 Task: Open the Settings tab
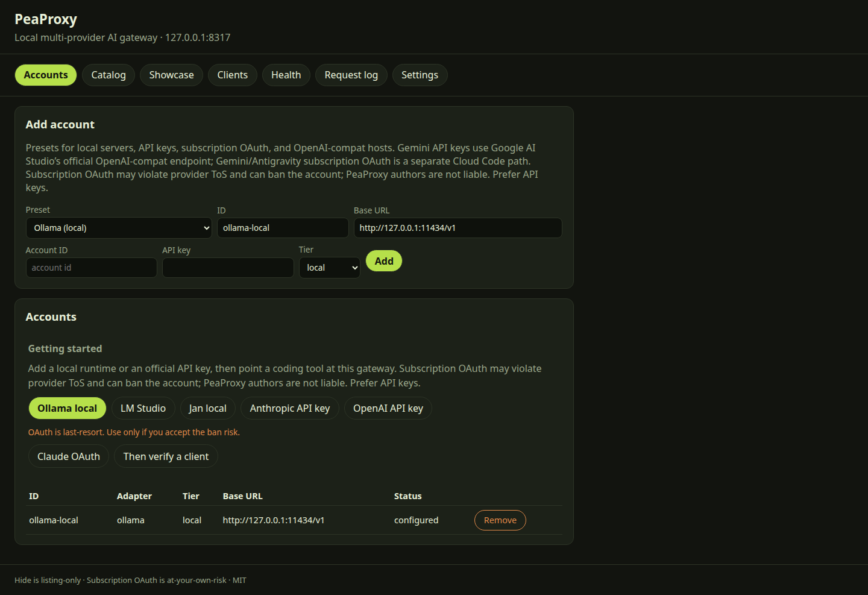click(x=420, y=75)
